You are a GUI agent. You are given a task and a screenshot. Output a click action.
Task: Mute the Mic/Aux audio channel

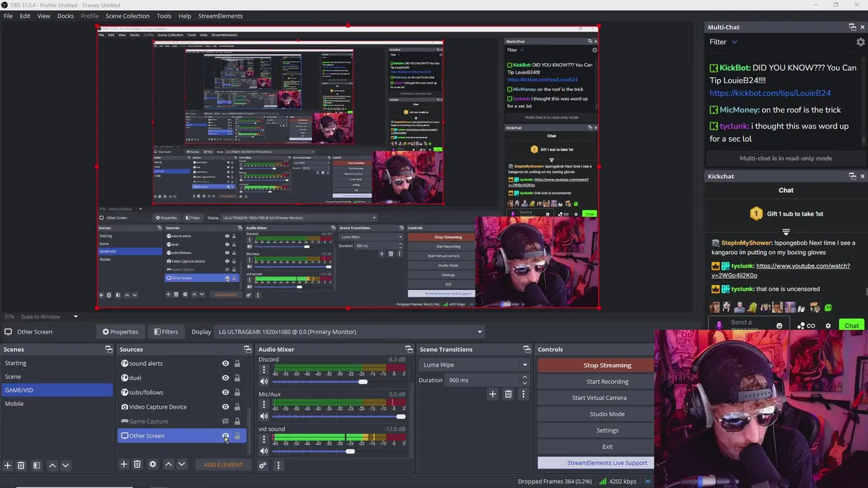pyautogui.click(x=264, y=416)
